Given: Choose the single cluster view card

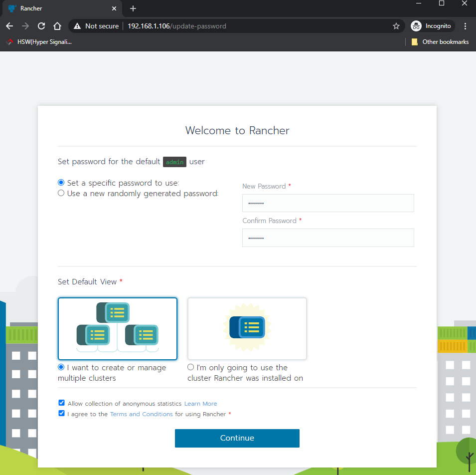Looking at the screenshot, I should 247,328.
